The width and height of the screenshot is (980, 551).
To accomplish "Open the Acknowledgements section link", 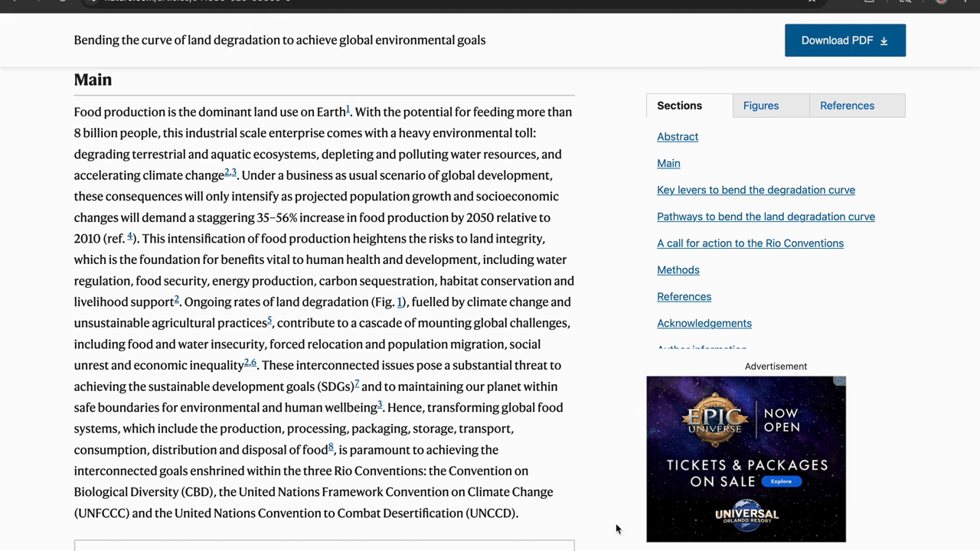I will tap(704, 323).
